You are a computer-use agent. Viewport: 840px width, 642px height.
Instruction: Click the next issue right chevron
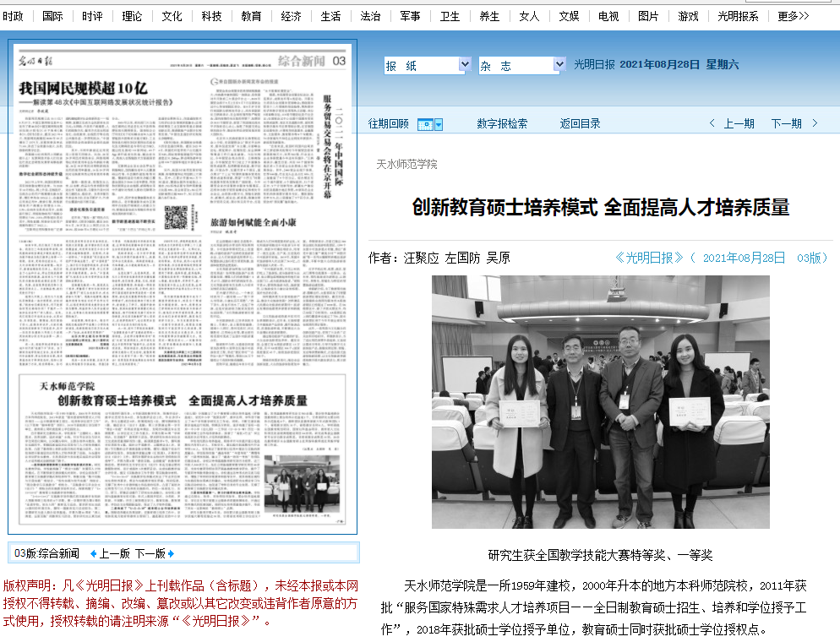(x=815, y=123)
